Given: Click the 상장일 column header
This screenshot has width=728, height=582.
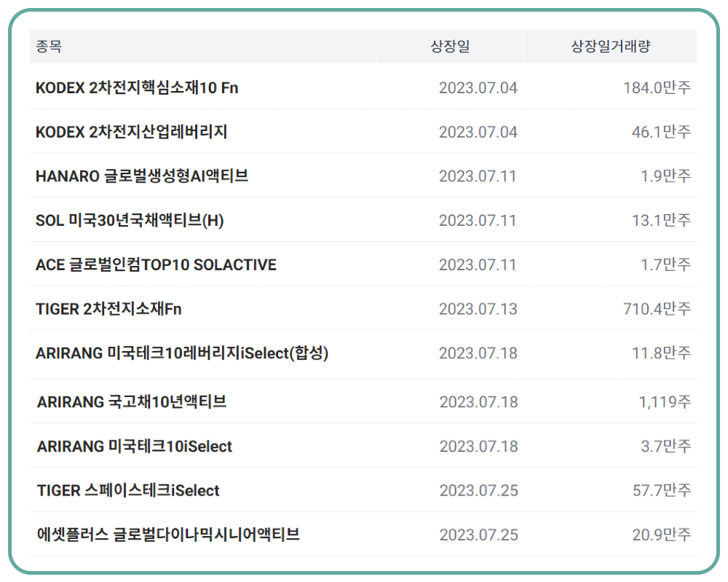Looking at the screenshot, I should (x=450, y=47).
